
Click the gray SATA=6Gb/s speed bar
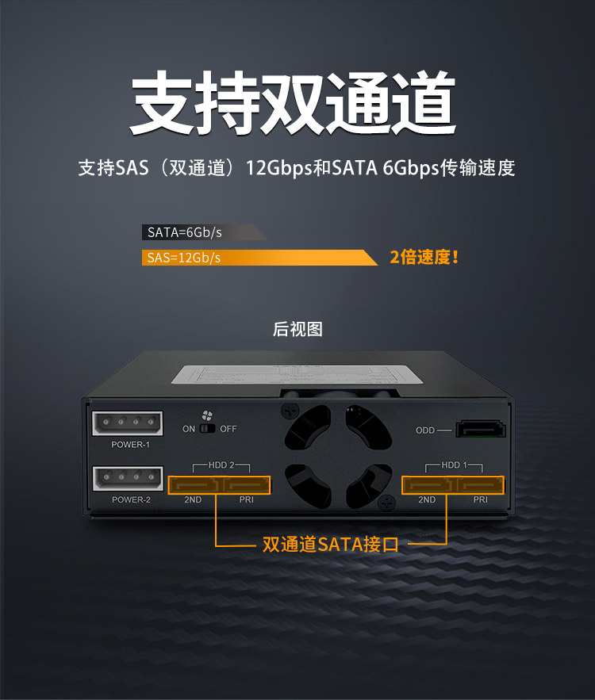point(204,232)
